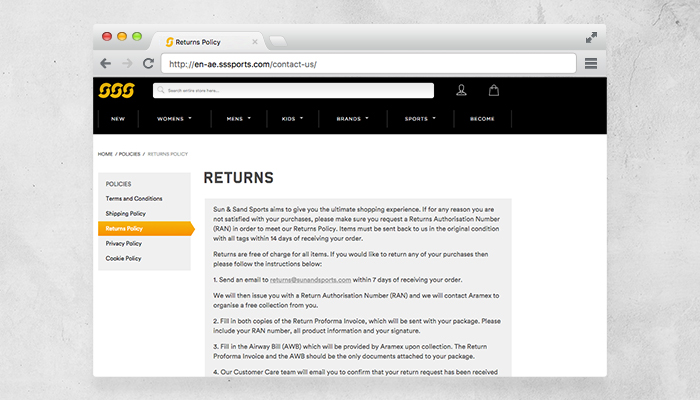Select the New navigation item
Viewport: 700px width, 400px height.
pyautogui.click(x=118, y=118)
